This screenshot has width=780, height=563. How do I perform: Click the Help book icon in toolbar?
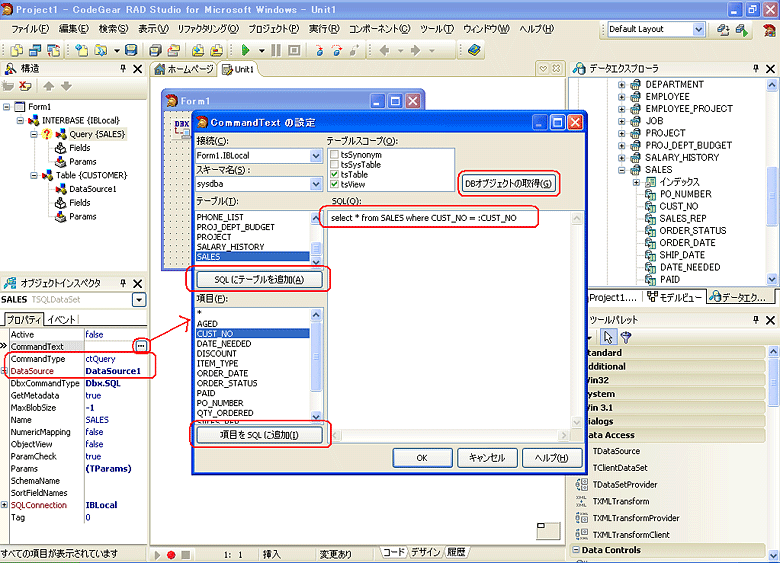(474, 50)
